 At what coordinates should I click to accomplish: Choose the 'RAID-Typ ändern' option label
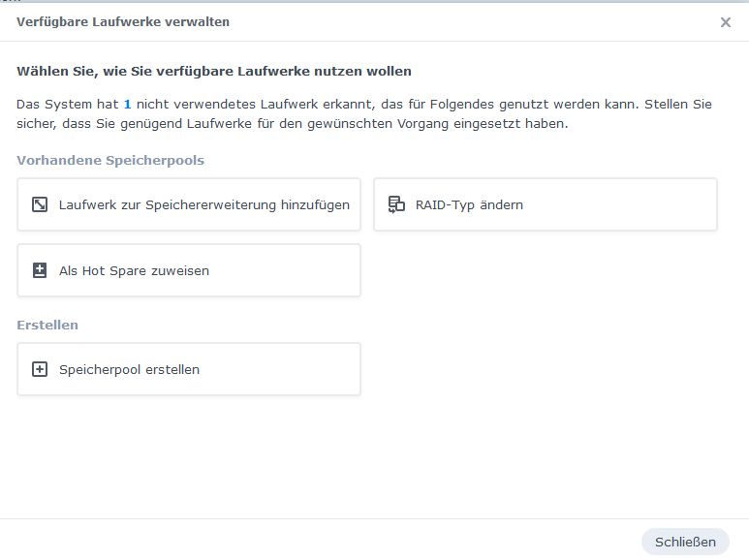(x=469, y=204)
